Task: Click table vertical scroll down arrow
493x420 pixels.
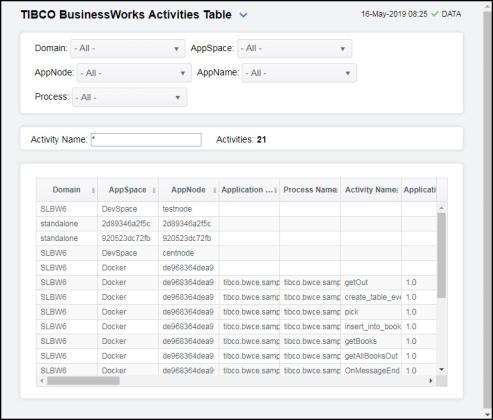Action: 442,369
